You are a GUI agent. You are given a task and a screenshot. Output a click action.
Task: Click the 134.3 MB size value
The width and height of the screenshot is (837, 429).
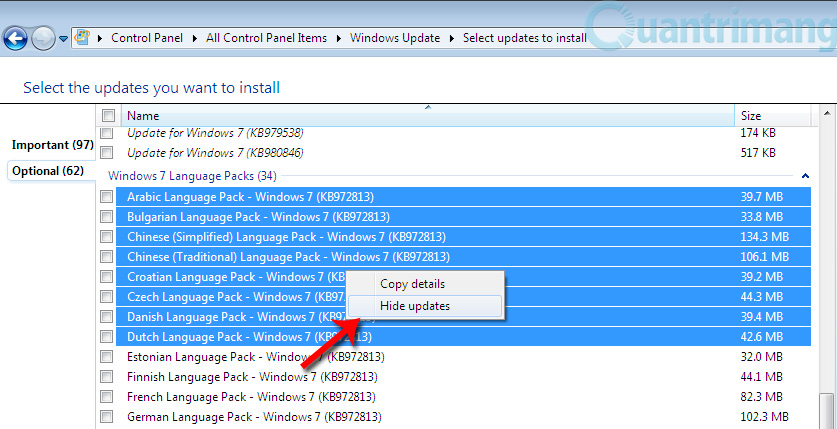click(764, 236)
